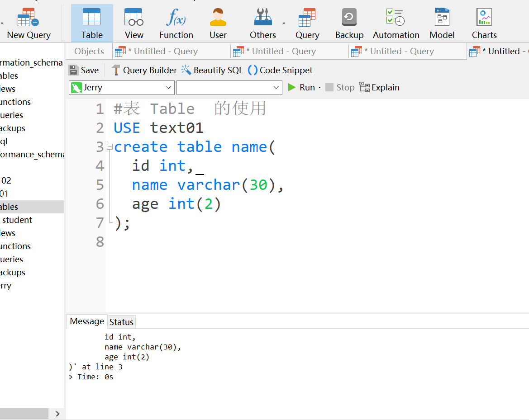Open Code Snippet panel
Screen dimensions: 529x420
[280, 70]
